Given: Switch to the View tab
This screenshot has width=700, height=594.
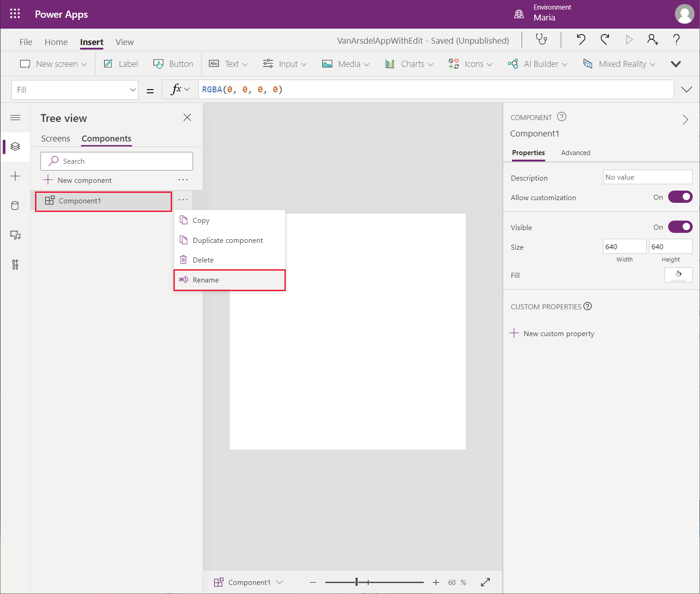Looking at the screenshot, I should tap(125, 42).
